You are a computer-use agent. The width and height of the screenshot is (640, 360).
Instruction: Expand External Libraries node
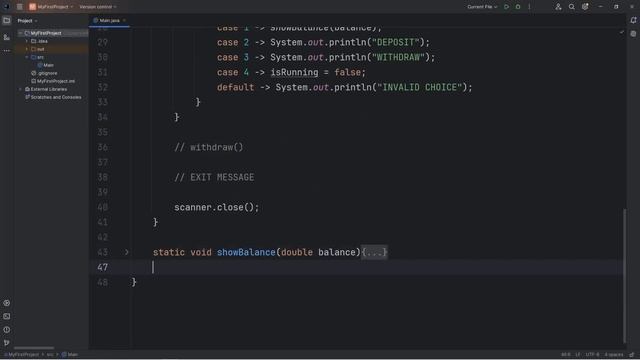tap(20, 89)
